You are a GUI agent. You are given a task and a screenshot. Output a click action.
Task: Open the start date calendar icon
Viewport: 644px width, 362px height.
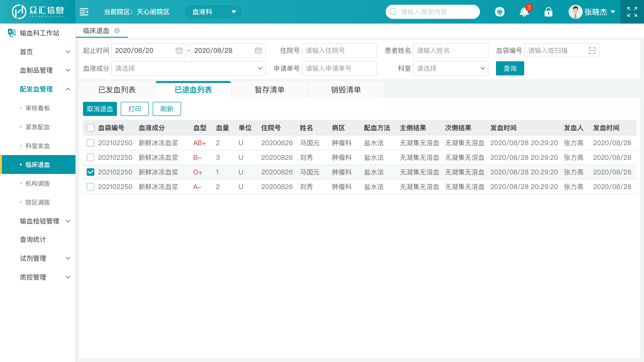tap(179, 50)
